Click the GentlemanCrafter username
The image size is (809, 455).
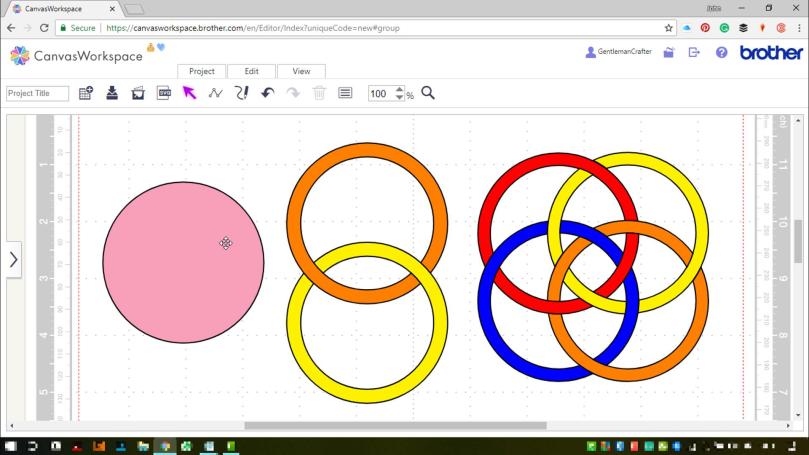click(x=624, y=52)
